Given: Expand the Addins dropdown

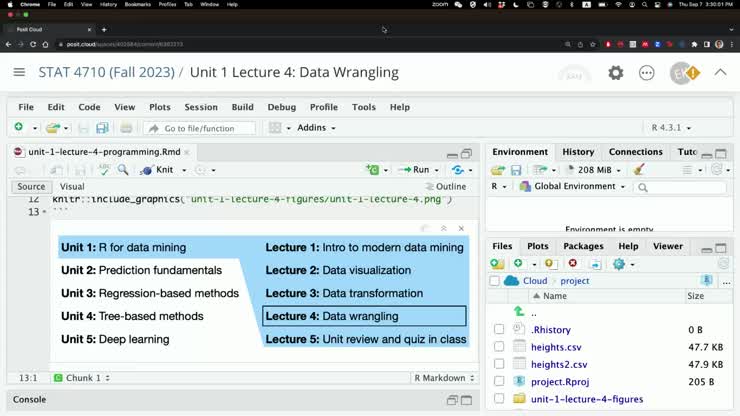Looking at the screenshot, I should (x=316, y=128).
